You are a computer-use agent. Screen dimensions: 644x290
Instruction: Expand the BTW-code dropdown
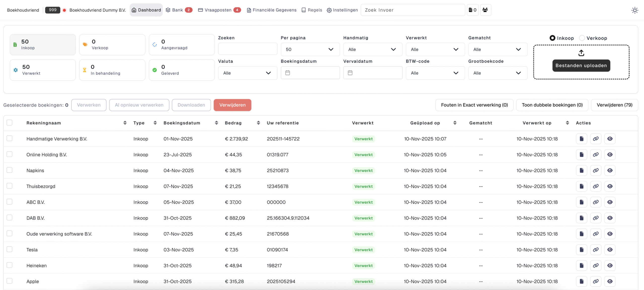[x=435, y=73]
